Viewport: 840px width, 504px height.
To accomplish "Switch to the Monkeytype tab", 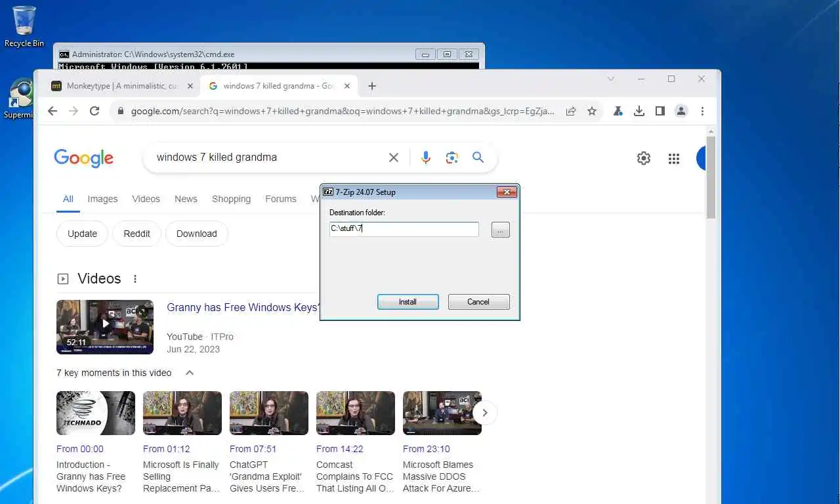I will point(122,86).
